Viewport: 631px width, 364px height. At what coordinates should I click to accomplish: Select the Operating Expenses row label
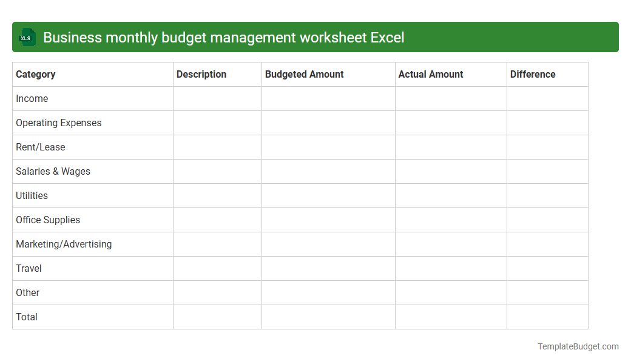(58, 123)
